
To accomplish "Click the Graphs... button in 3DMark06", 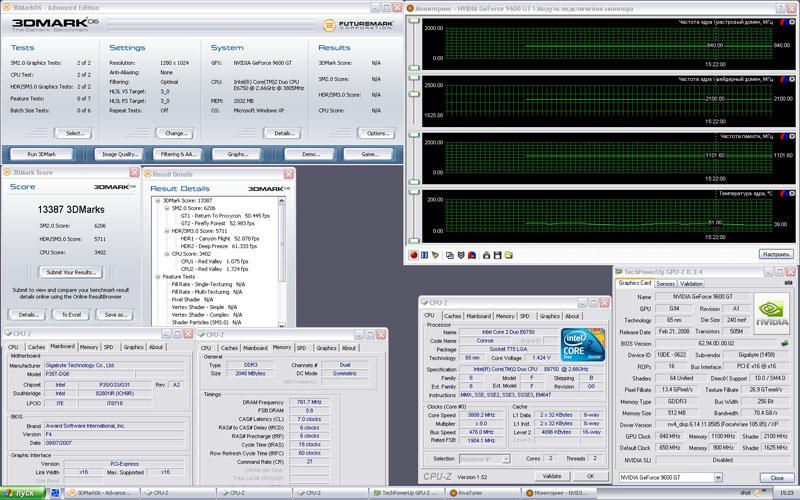I will pos(237,154).
